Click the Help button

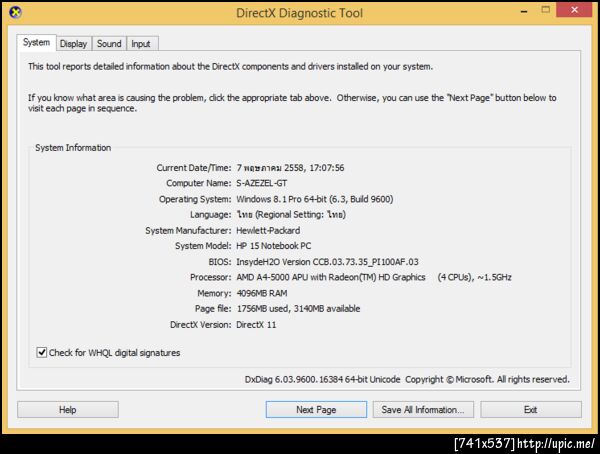pos(68,410)
